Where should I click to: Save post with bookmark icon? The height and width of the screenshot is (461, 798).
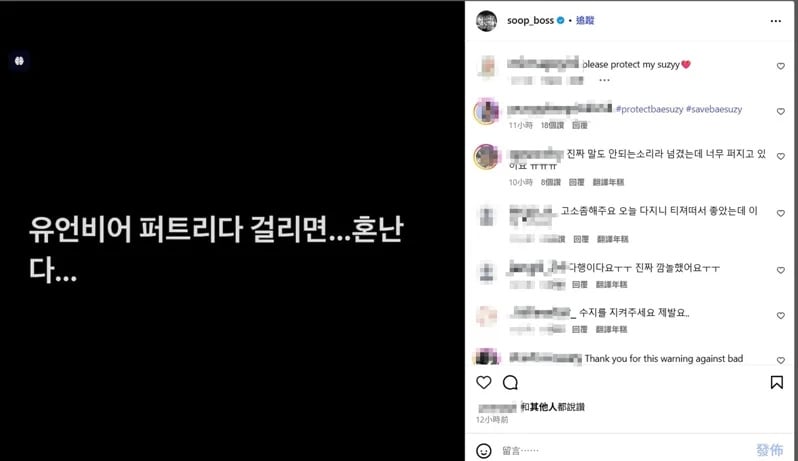tap(777, 382)
